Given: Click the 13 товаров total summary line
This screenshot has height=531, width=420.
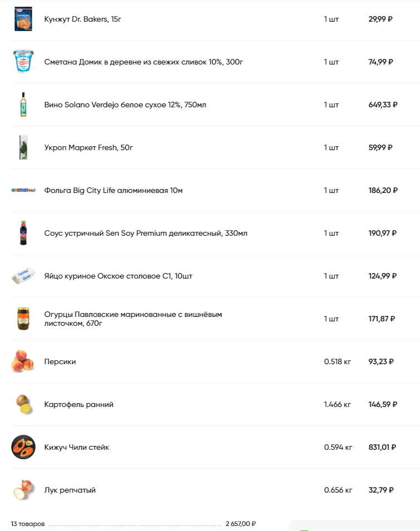Looking at the screenshot, I should [x=134, y=524].
